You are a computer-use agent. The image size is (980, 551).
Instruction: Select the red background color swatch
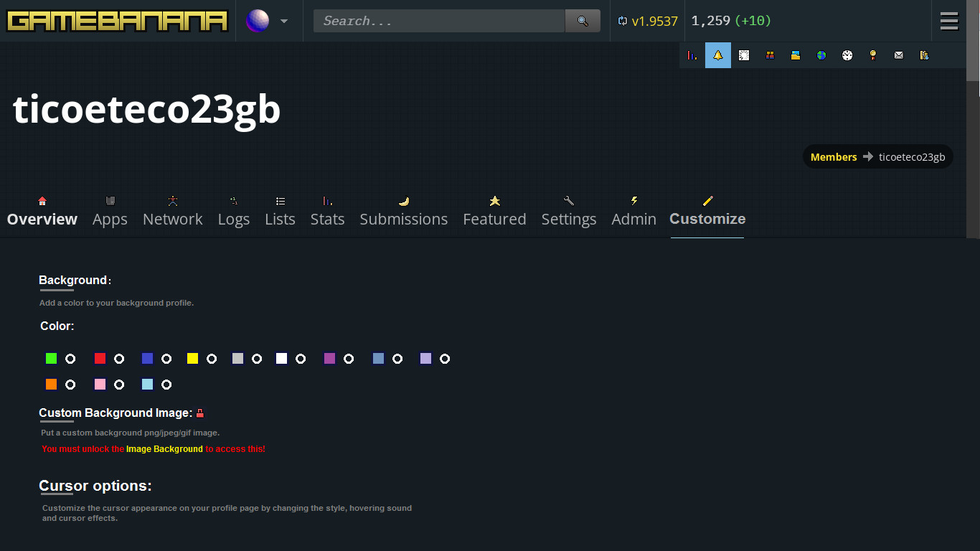tap(100, 359)
